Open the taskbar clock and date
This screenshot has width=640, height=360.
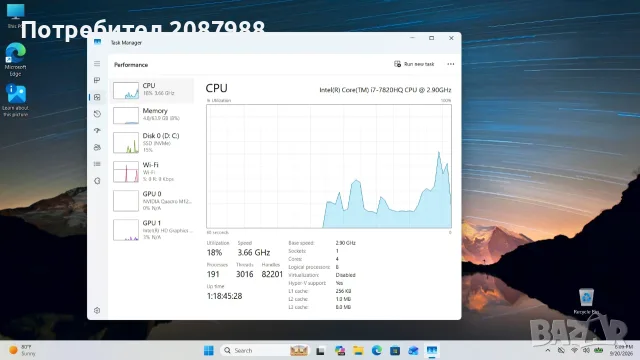[x=621, y=351]
